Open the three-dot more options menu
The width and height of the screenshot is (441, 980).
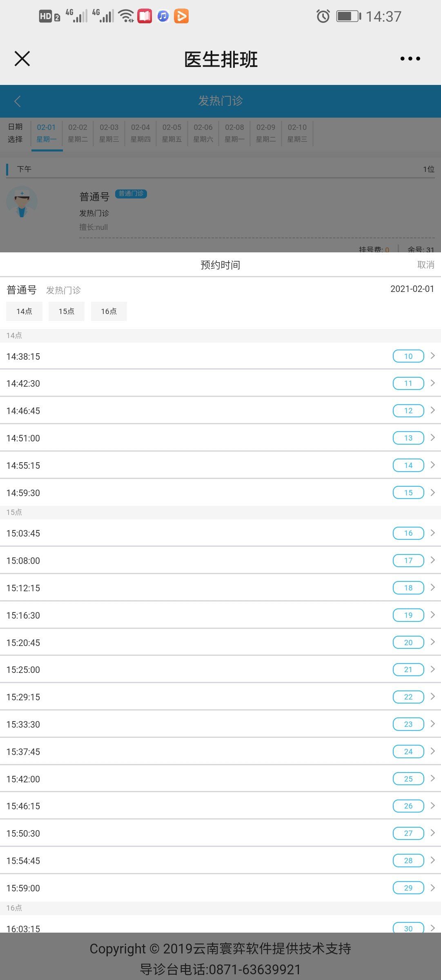click(x=410, y=59)
